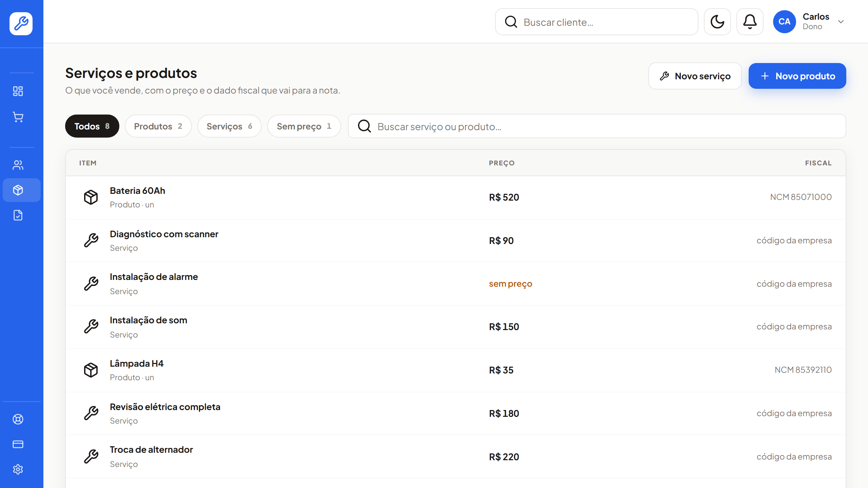Viewport: 868px width, 488px height.
Task: Click the R$ 220 price
Action: click(504, 457)
